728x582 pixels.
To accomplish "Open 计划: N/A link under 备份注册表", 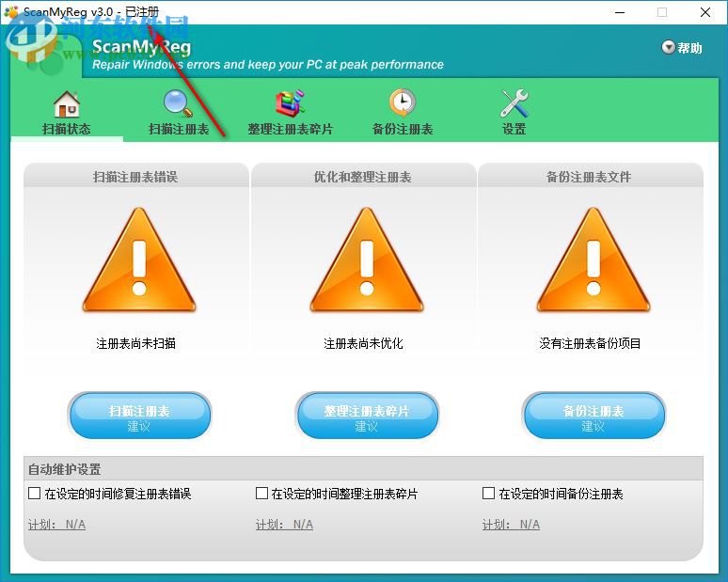I will [x=511, y=525].
